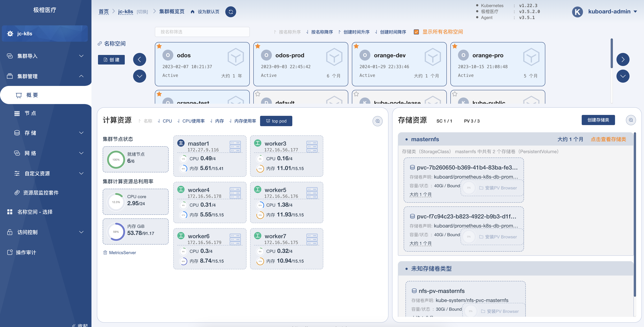This screenshot has height=327, width=644.
Task: Star the kube-public namespace card
Action: pyautogui.click(x=455, y=94)
